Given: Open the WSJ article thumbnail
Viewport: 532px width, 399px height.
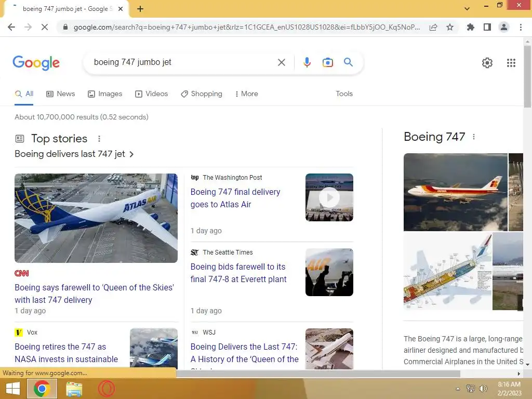Looking at the screenshot, I should tap(329, 349).
